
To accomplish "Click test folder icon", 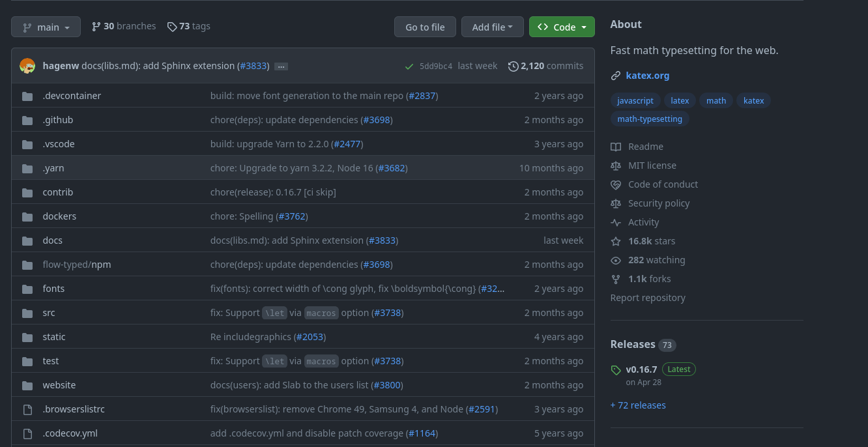I will click(x=27, y=361).
